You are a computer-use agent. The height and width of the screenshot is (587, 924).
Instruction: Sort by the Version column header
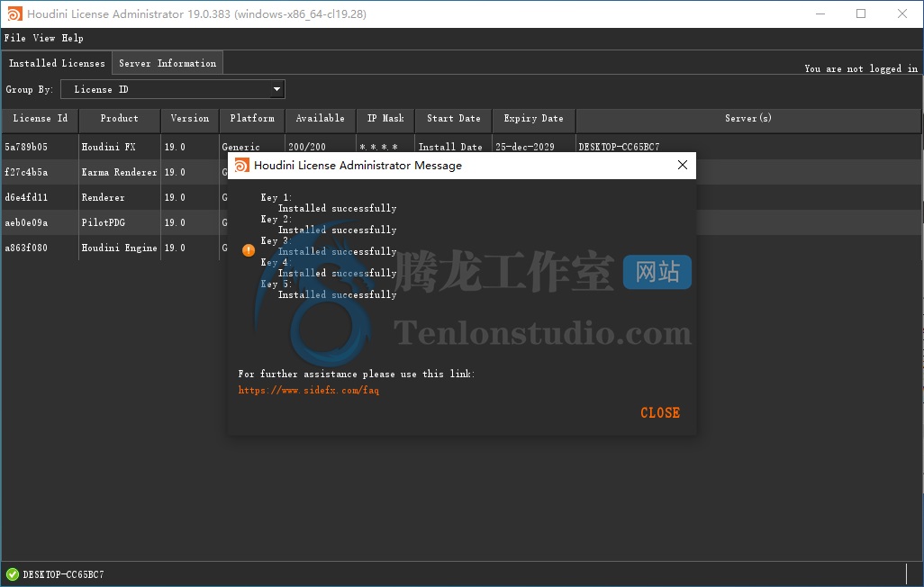pos(190,119)
